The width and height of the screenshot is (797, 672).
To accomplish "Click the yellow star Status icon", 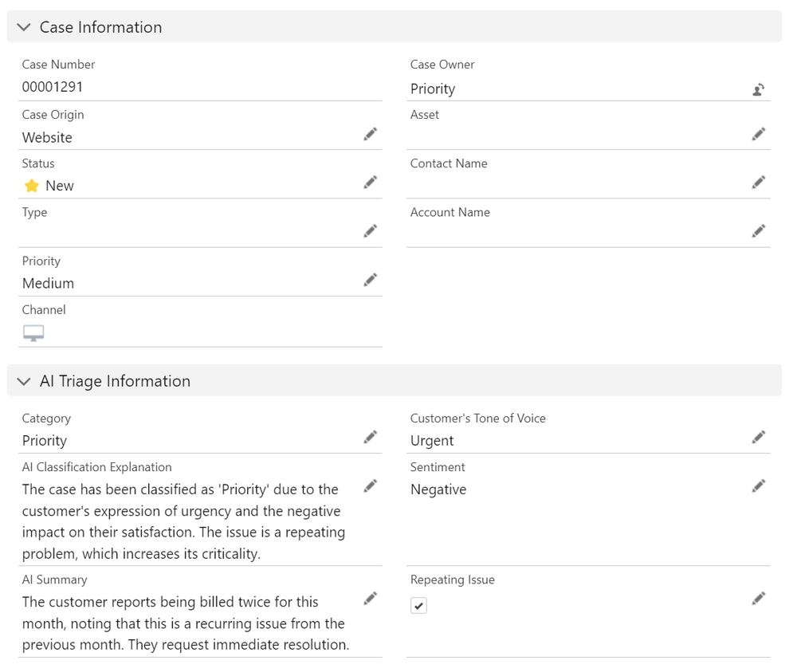I will (x=32, y=186).
